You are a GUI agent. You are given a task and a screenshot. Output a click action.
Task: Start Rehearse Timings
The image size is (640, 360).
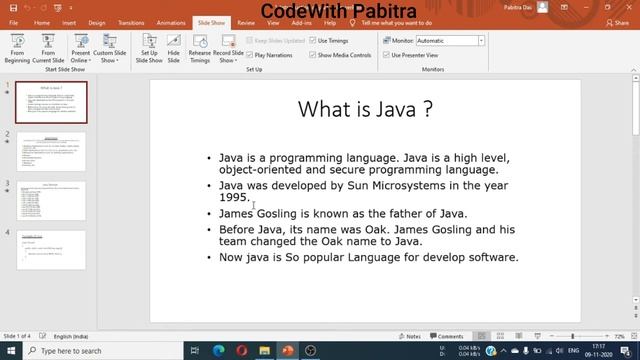point(200,49)
